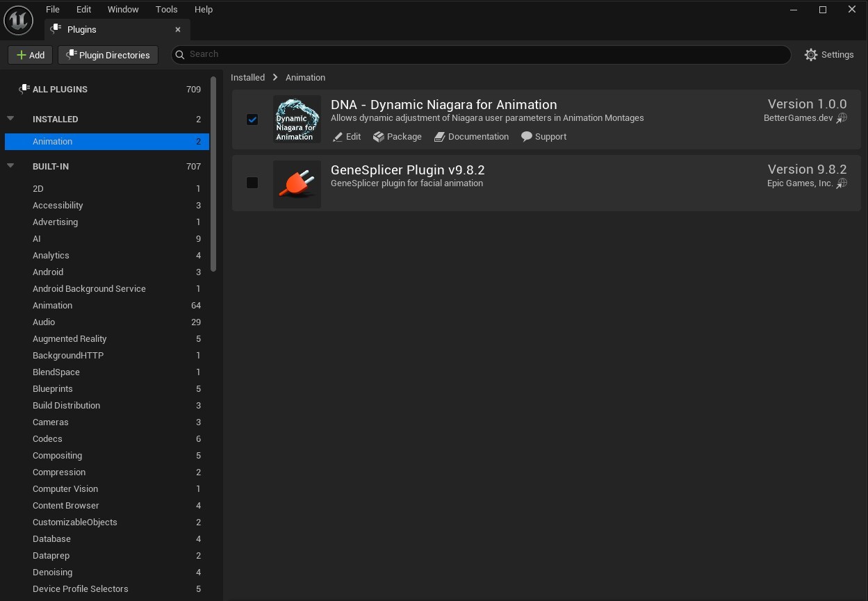Click the globe icon beside Epic Games, Inc.

click(x=842, y=183)
